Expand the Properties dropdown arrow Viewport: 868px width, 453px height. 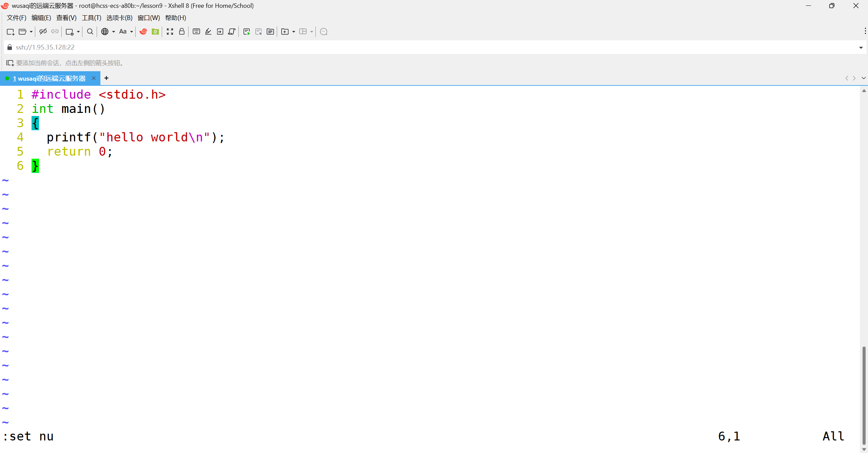coord(78,32)
